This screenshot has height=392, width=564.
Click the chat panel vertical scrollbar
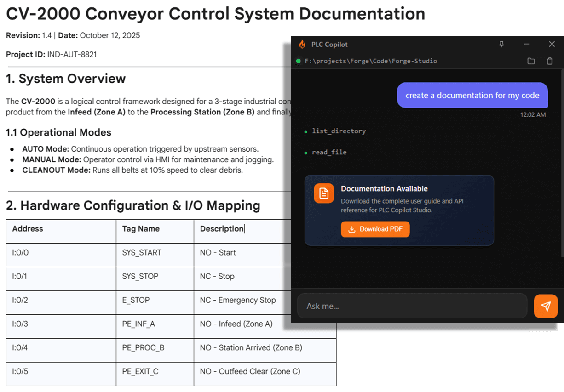(561, 163)
